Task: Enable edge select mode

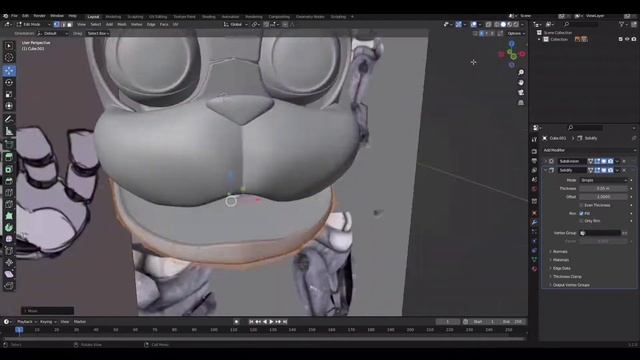Action: tap(63, 24)
